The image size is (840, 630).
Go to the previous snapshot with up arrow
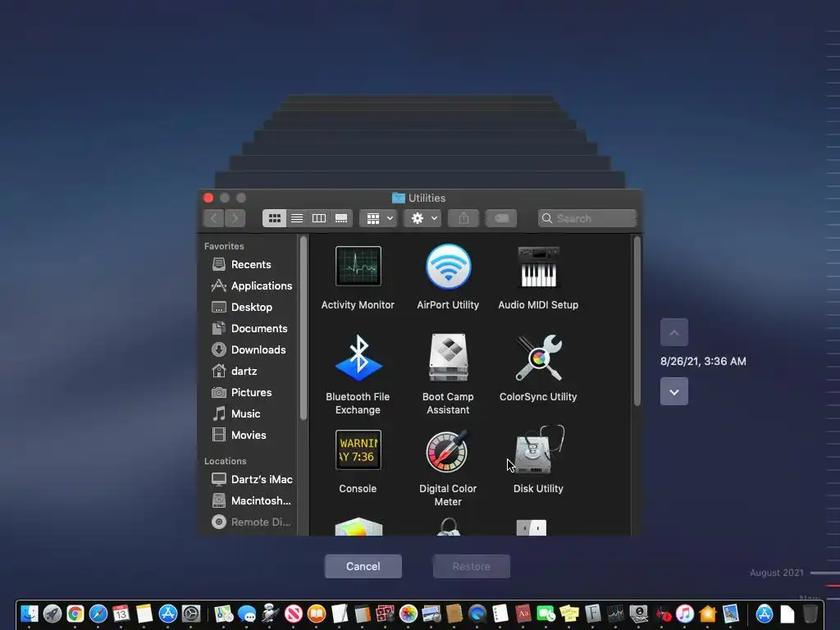[674, 333]
